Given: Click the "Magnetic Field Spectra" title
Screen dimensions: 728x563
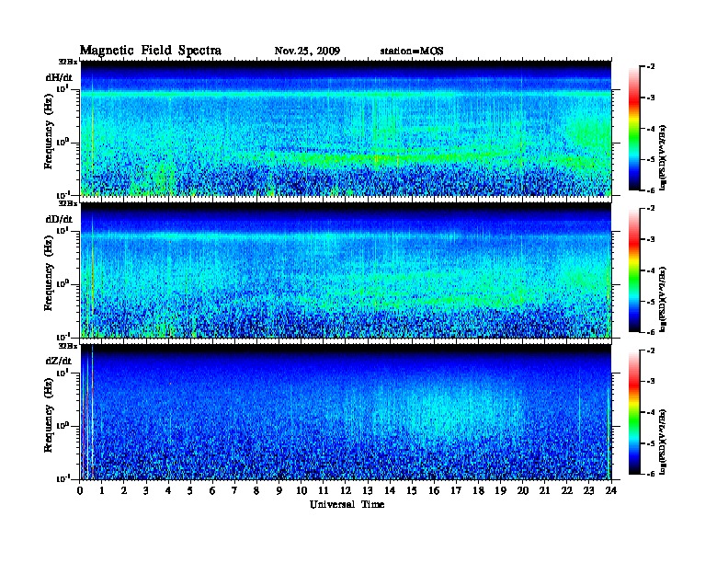Looking at the screenshot, I should [x=151, y=51].
